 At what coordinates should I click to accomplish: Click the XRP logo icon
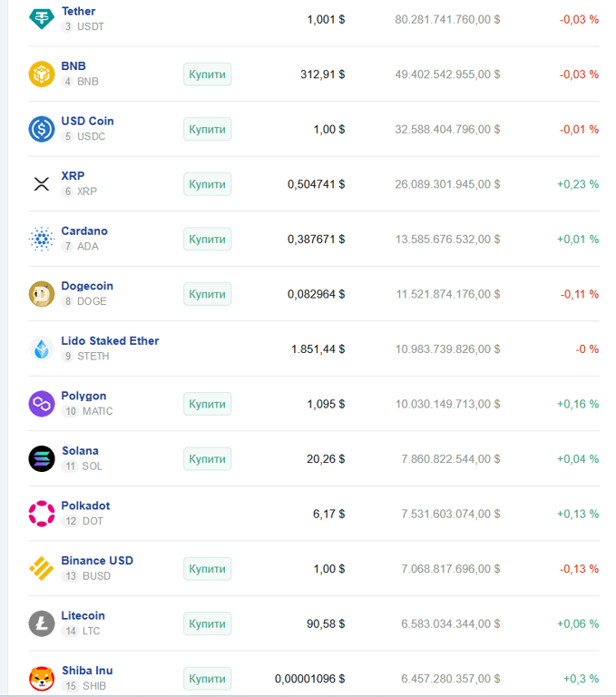point(42,184)
